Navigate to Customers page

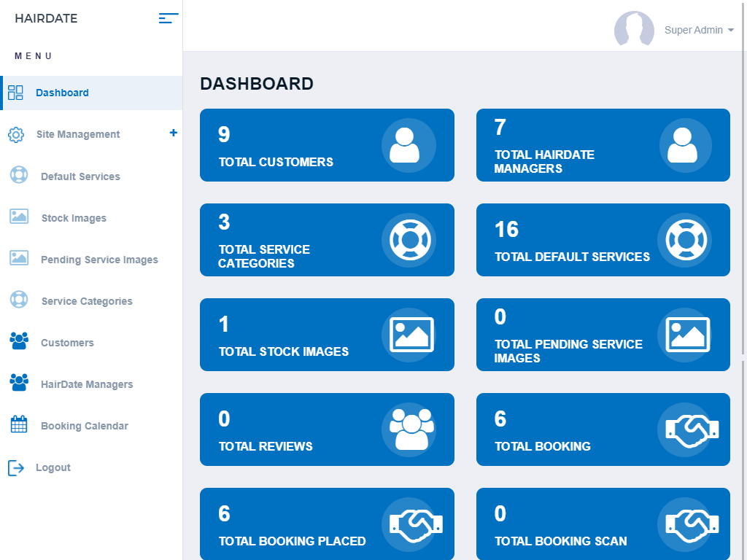[x=67, y=343]
